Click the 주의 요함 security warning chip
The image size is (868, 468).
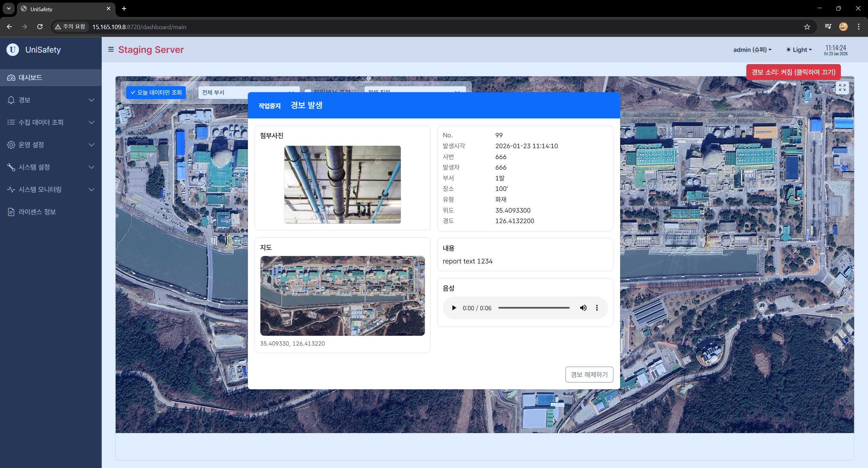71,27
